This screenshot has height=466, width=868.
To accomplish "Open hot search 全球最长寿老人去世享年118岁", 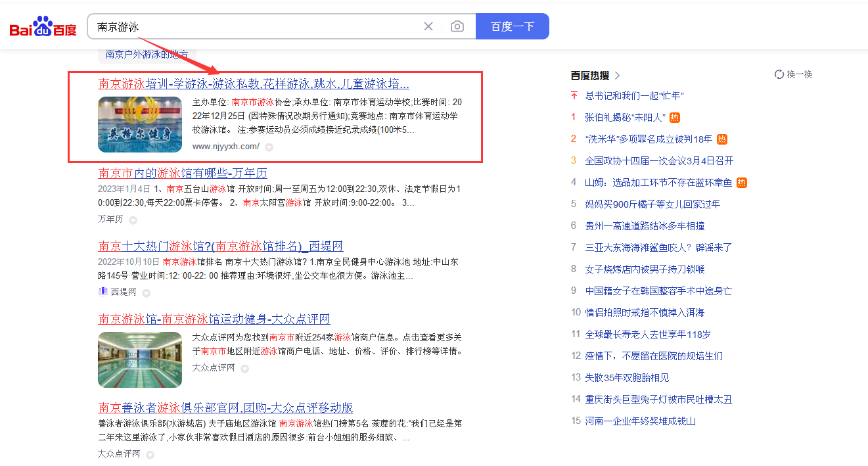I will pyautogui.click(x=648, y=335).
